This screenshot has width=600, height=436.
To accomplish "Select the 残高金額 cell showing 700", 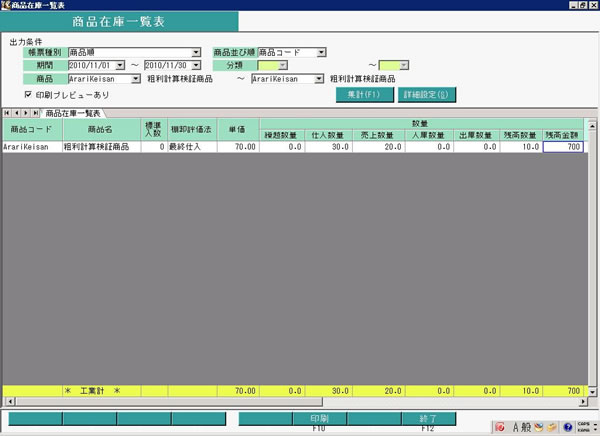I will [563, 147].
